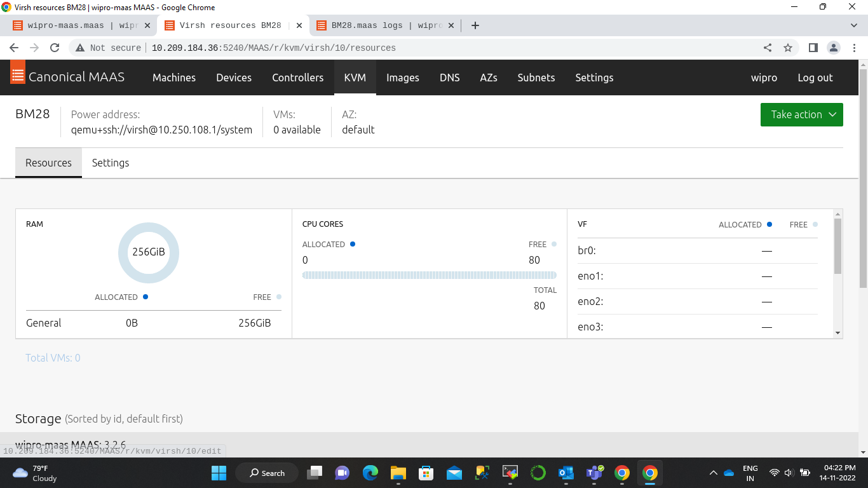Open the Chrome side panel icon
The image size is (868, 488).
pyautogui.click(x=813, y=48)
